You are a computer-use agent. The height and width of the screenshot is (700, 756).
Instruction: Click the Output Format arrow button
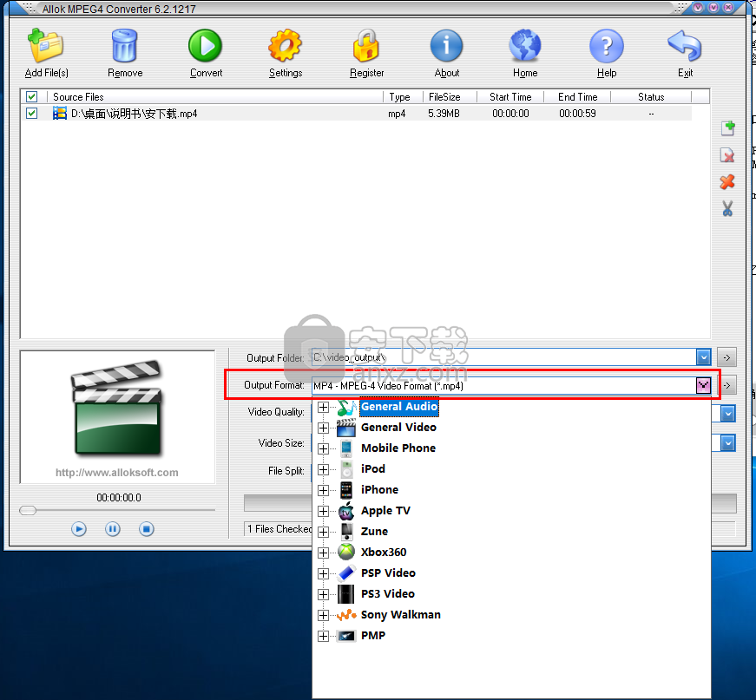coord(728,385)
